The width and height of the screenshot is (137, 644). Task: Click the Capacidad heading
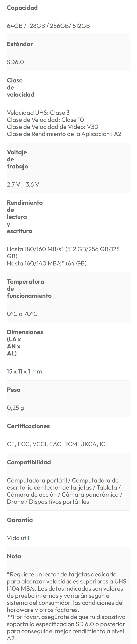coord(22,8)
